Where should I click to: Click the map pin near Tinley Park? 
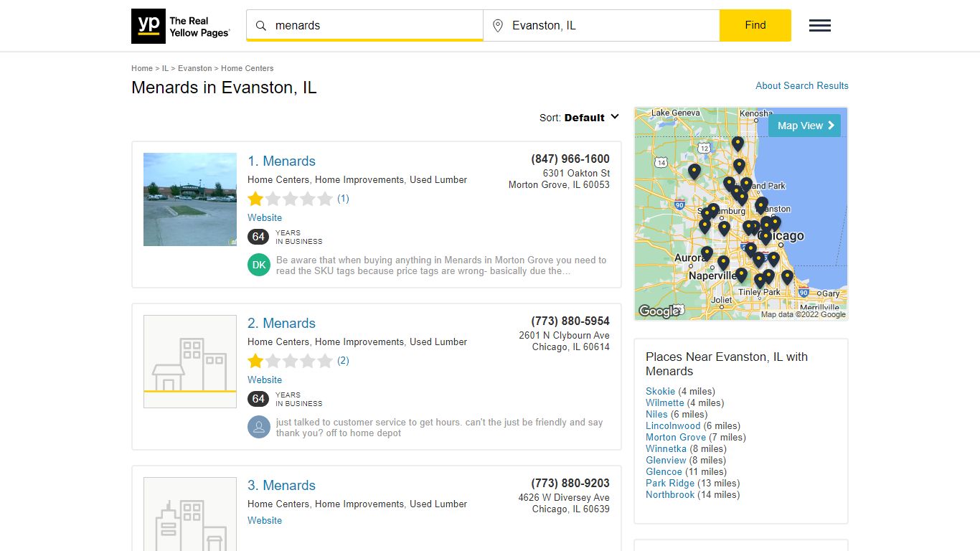760,281
